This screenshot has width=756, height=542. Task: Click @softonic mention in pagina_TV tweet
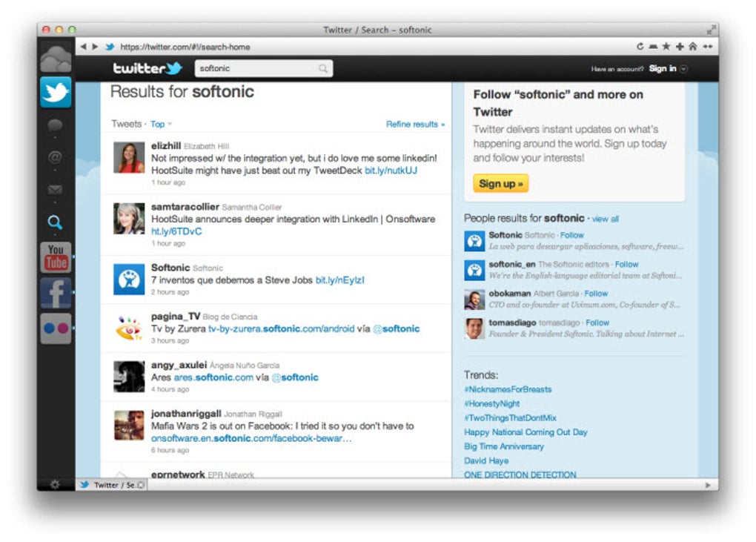coord(397,329)
